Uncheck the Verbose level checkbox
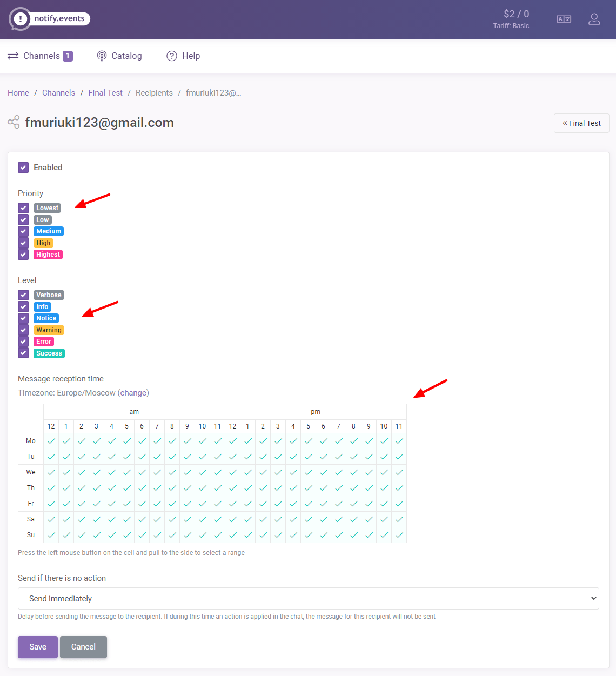This screenshot has height=676, width=616. pos(23,295)
